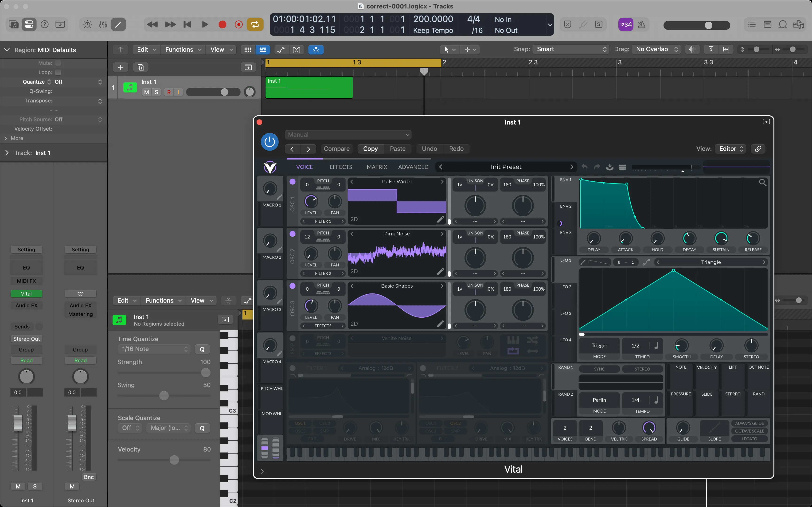Open the List Editors icon
The height and width of the screenshot is (507, 812).
tap(752, 24)
